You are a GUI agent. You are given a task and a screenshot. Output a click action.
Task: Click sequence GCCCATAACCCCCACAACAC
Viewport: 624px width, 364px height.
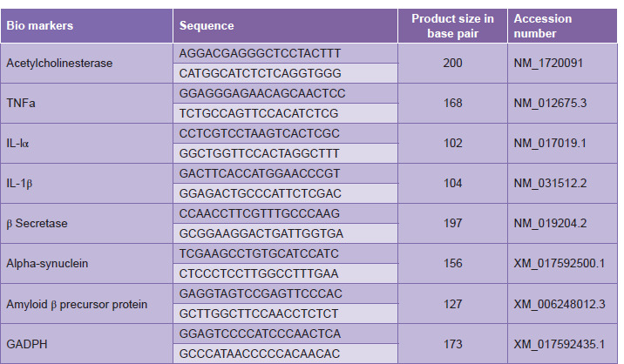(260, 354)
